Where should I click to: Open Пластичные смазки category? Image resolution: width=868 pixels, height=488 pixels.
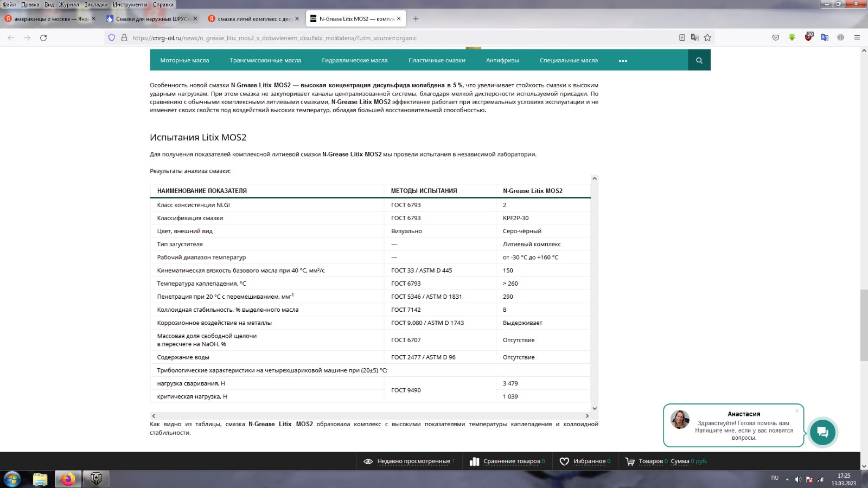437,60
